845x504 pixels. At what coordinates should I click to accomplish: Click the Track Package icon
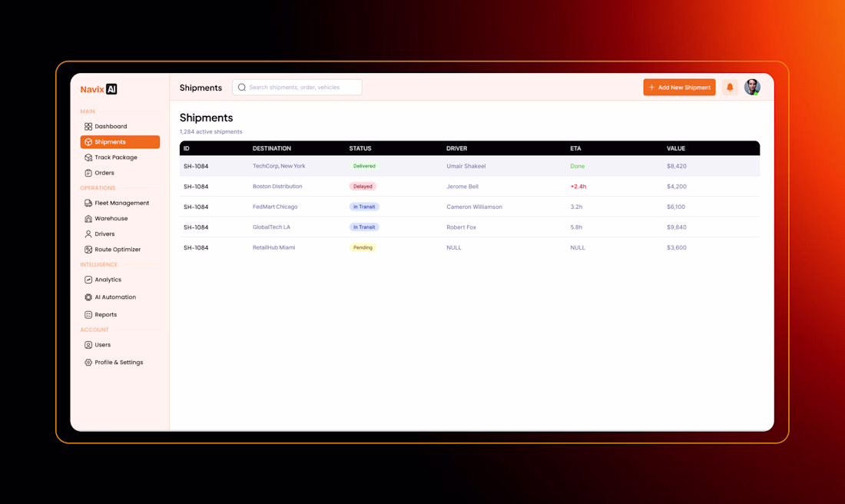click(x=88, y=157)
